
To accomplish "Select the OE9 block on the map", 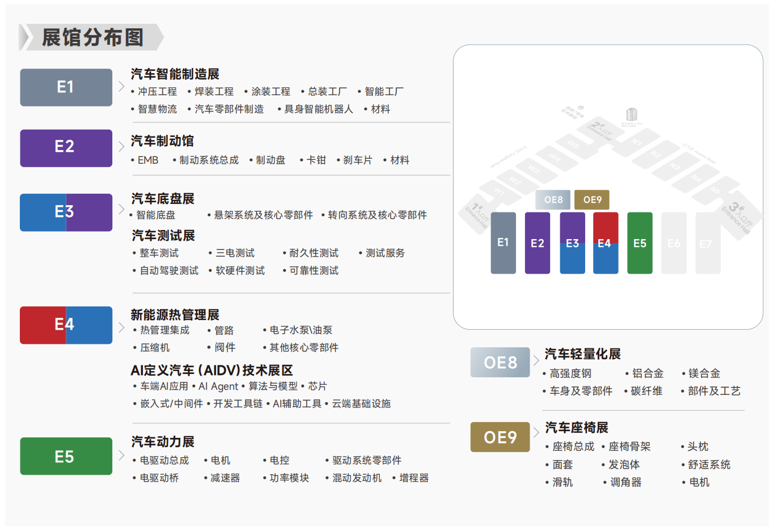I will tap(592, 200).
